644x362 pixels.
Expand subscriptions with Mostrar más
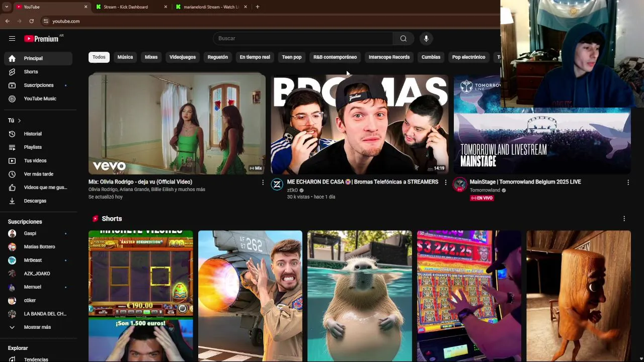(x=38, y=327)
